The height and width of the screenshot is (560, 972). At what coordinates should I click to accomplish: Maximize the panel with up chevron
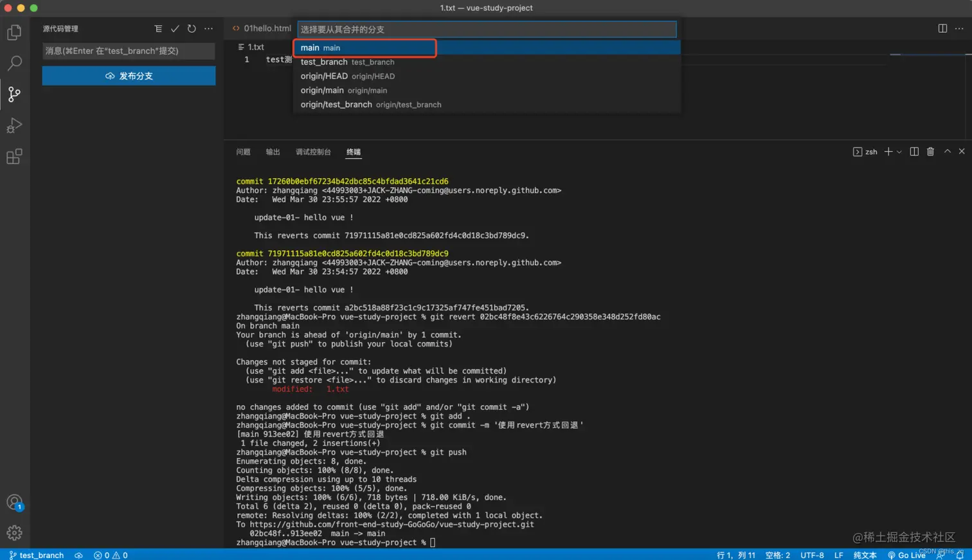coord(947,152)
